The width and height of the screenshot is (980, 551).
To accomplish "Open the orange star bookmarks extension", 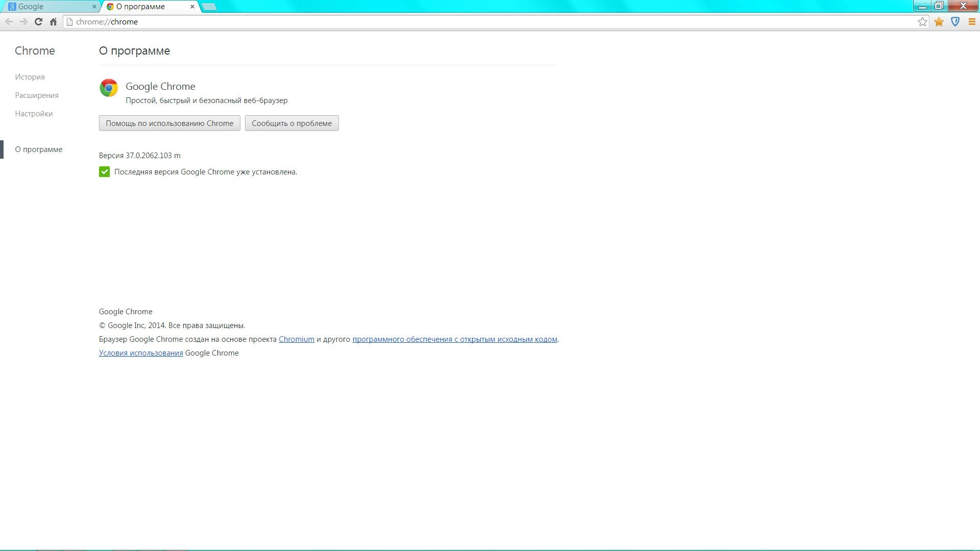I will (939, 21).
